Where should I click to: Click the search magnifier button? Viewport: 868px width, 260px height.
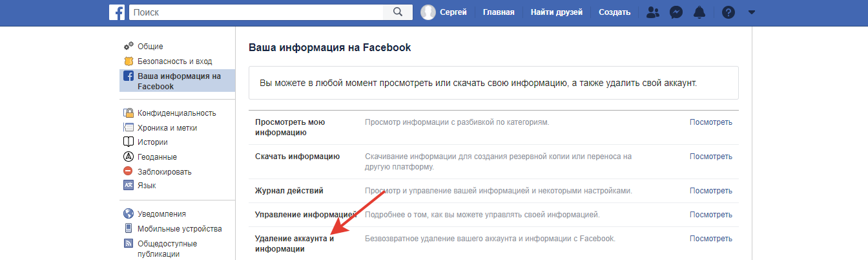pos(398,12)
